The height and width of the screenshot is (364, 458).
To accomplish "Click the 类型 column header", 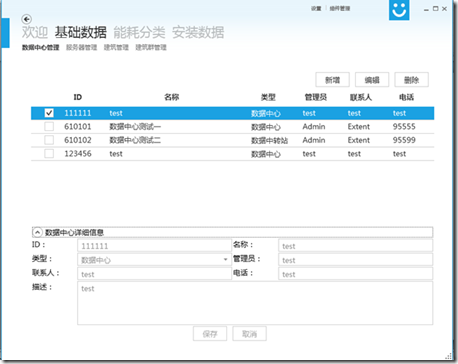I will click(268, 97).
